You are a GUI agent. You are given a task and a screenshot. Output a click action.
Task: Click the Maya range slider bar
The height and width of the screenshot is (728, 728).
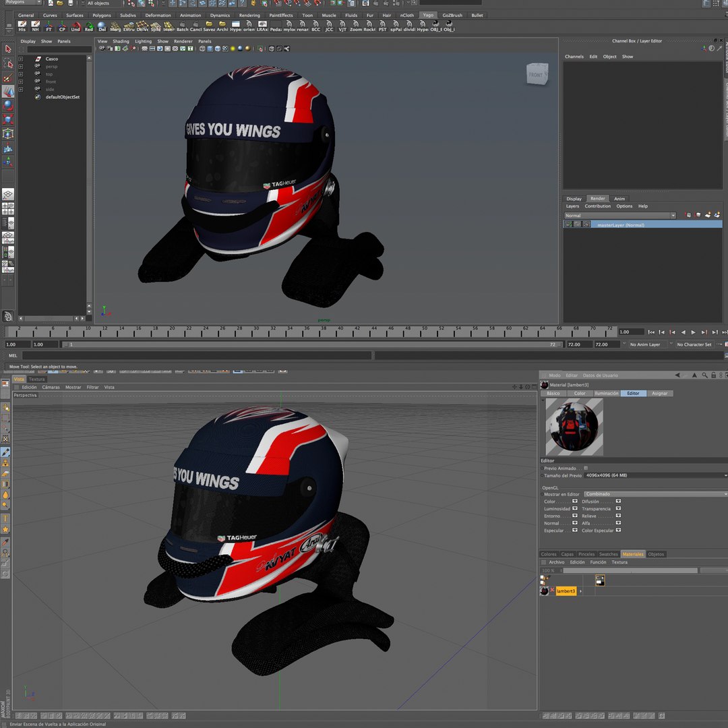pos(312,344)
